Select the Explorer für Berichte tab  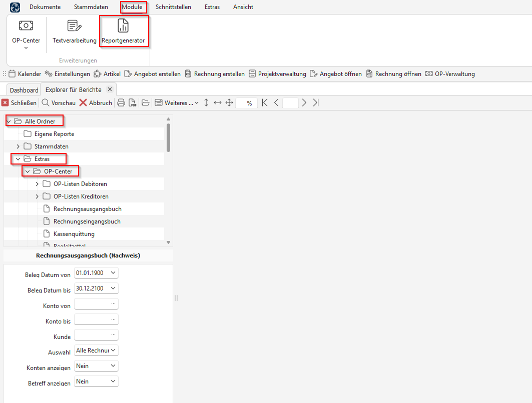coord(73,90)
